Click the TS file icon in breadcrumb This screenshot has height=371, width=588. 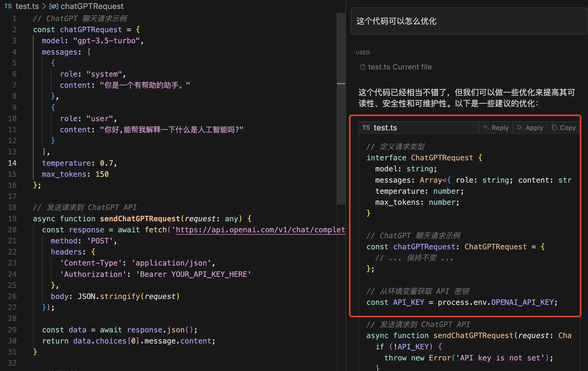(8, 6)
